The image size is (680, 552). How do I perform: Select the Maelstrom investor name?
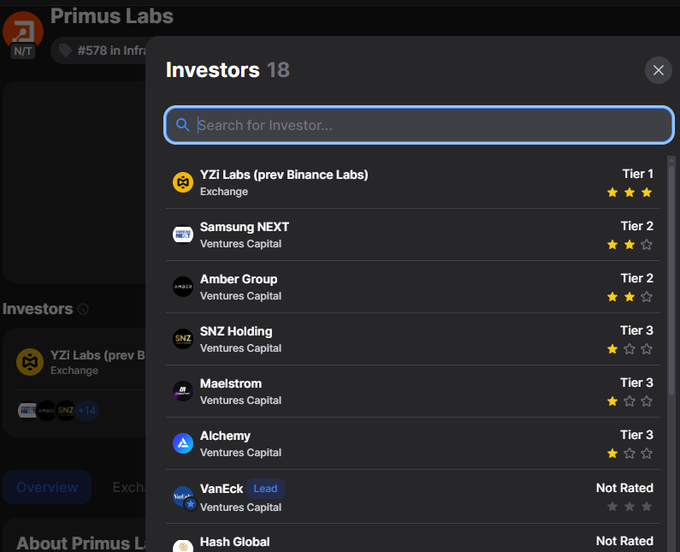pos(231,383)
